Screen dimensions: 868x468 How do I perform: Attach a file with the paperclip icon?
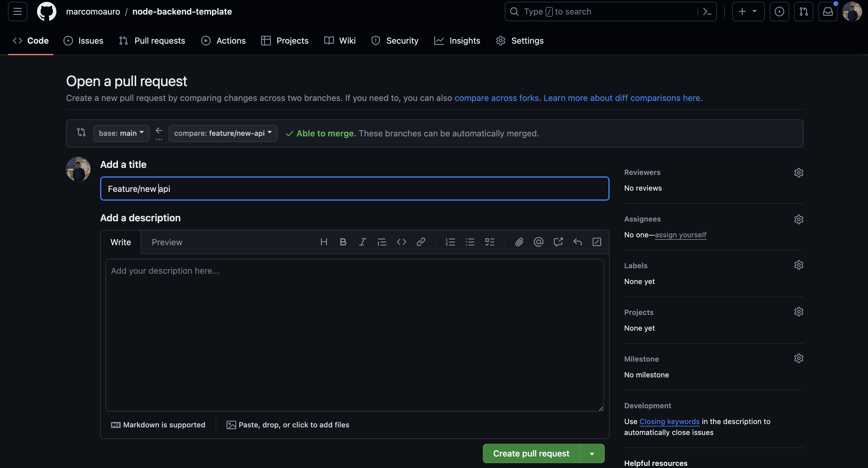pyautogui.click(x=519, y=242)
